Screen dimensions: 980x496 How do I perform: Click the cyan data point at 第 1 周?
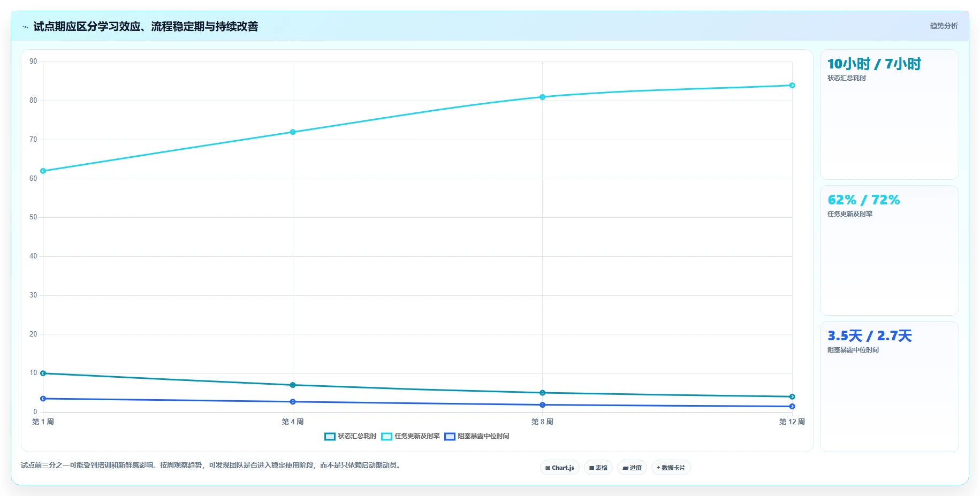click(x=43, y=171)
